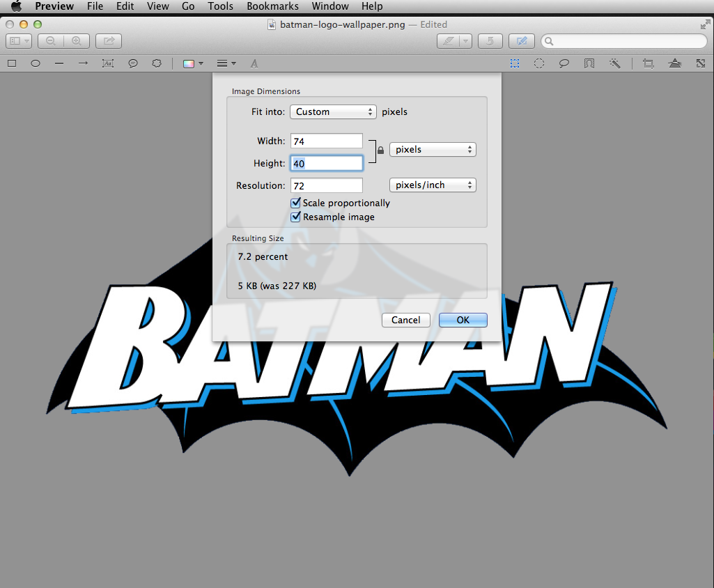Viewport: 714px width, 588px height.
Task: Cancel the image dimensions dialog
Action: click(x=405, y=320)
